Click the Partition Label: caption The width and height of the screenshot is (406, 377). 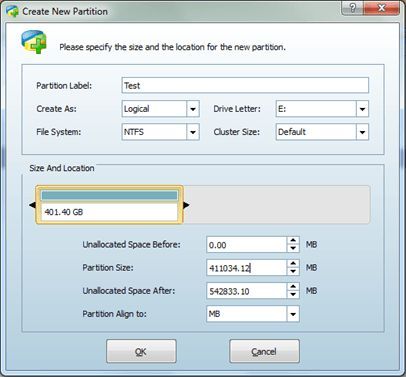(x=64, y=86)
